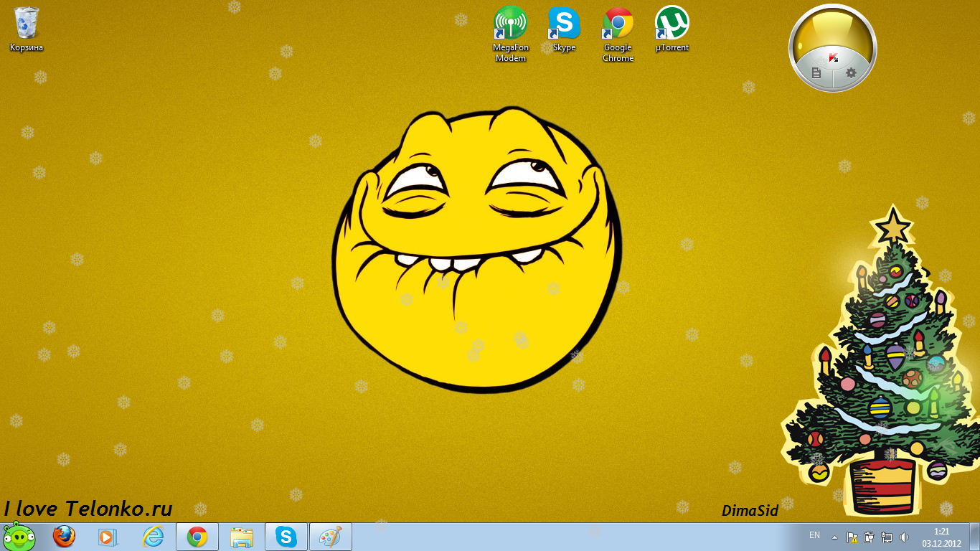The image size is (980, 551).
Task: Switch to the Paint taskbar button
Action: click(x=331, y=537)
